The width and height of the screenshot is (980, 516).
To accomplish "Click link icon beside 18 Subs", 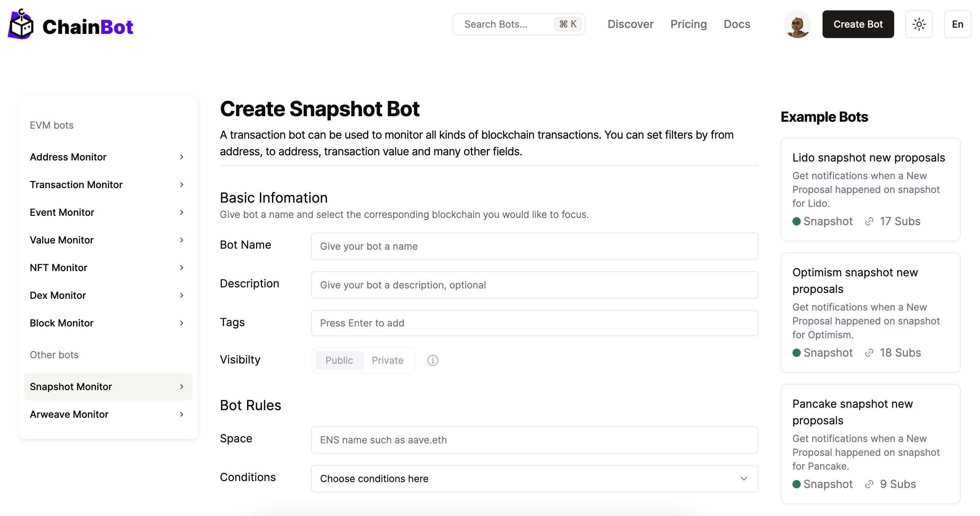I will pos(869,353).
